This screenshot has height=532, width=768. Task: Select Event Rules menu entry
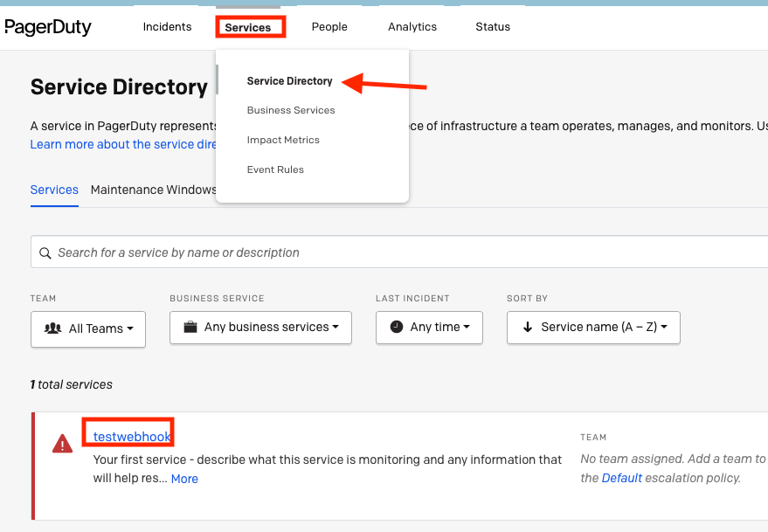275,169
